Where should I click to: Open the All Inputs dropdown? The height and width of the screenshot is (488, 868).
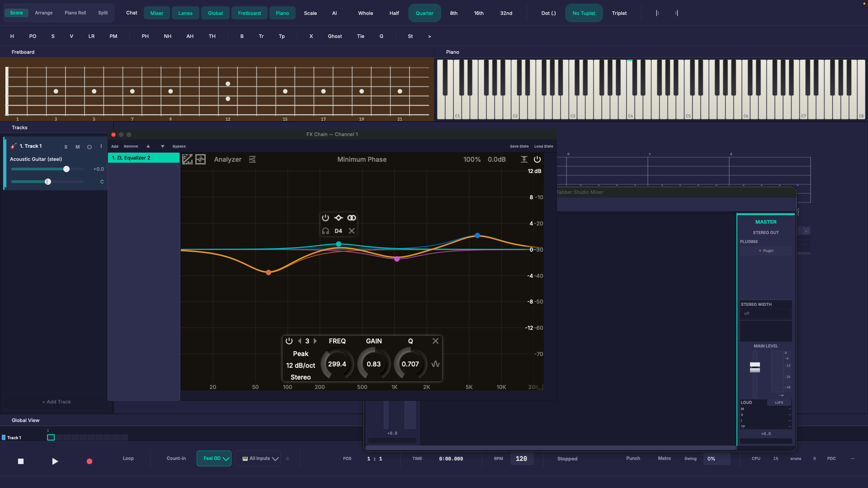pyautogui.click(x=258, y=458)
